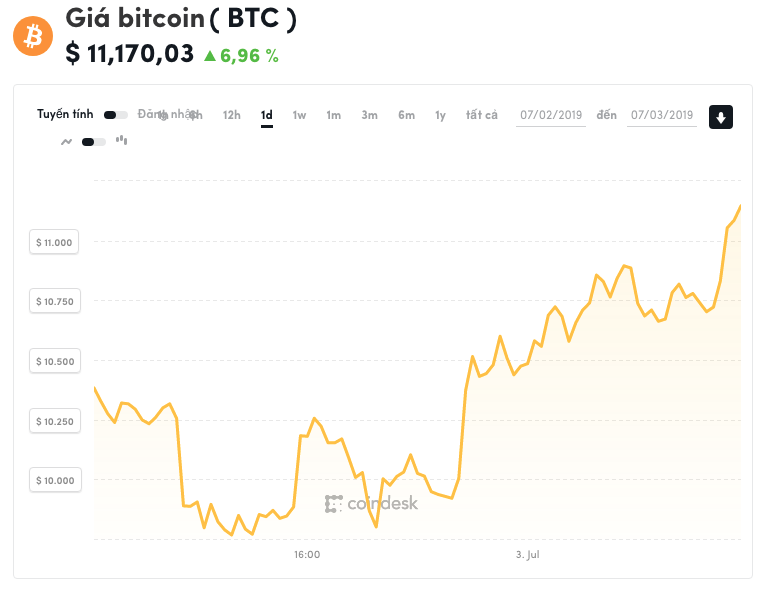Click the 'Giá bitcoin ( BTC )' heading
The width and height of the screenshot is (769, 593).
tap(180, 19)
